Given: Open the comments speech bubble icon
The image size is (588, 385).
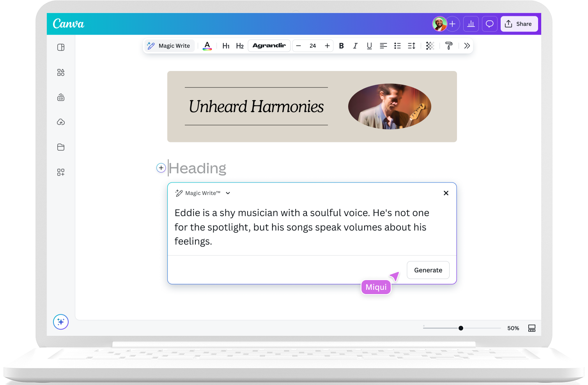Looking at the screenshot, I should 489,24.
